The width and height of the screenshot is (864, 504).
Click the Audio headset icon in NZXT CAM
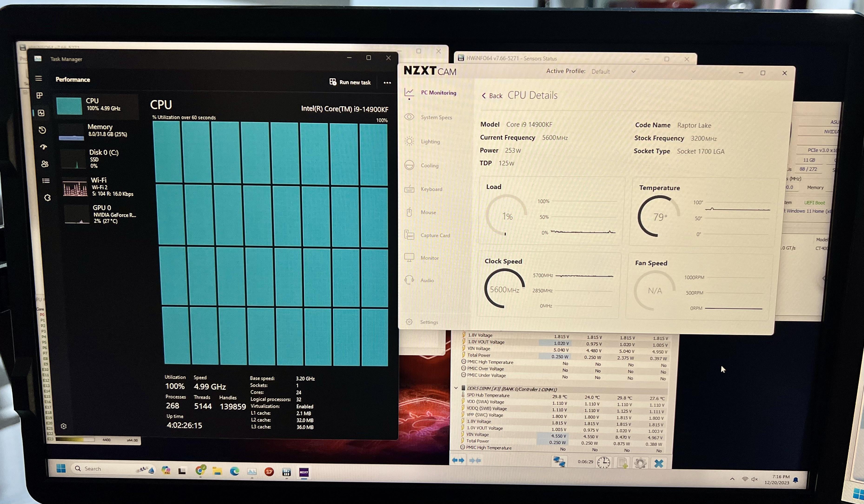coord(409,280)
